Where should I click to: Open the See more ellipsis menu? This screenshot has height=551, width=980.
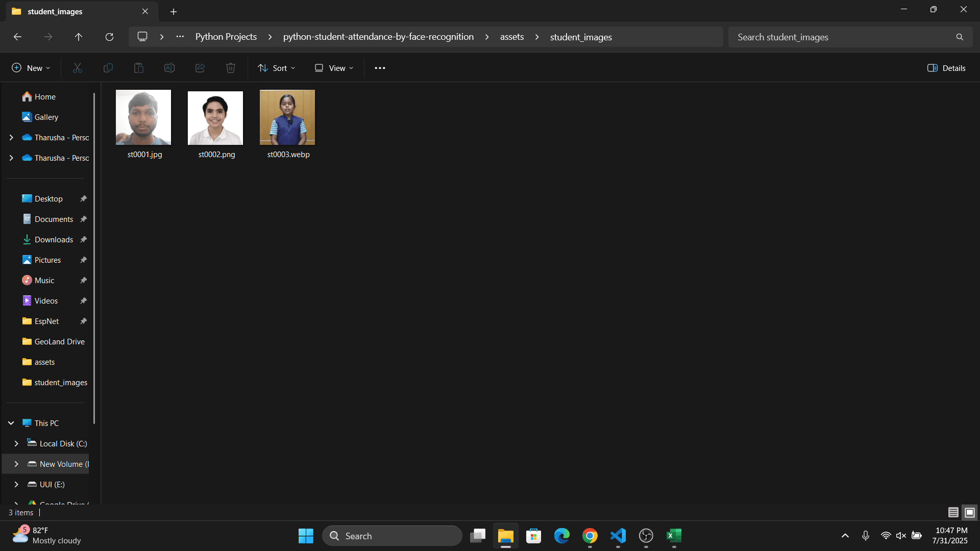(380, 68)
